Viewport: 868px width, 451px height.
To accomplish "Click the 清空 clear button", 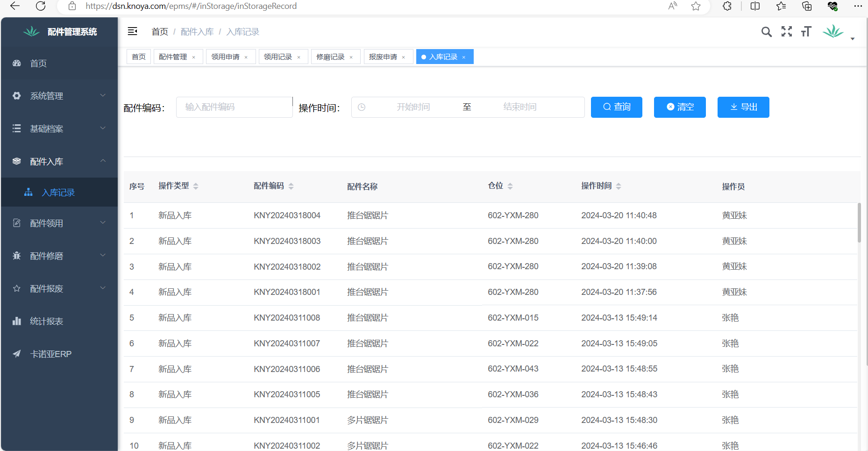I will pos(680,107).
